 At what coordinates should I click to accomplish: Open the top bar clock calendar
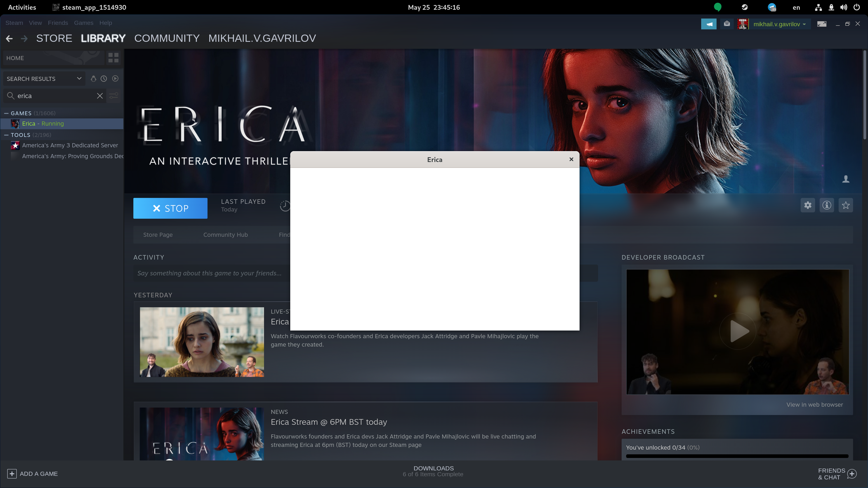[434, 7]
